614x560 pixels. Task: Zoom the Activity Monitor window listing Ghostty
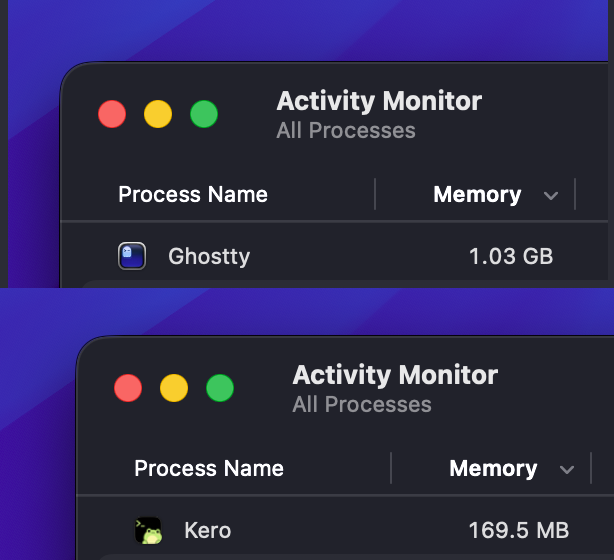tap(204, 114)
